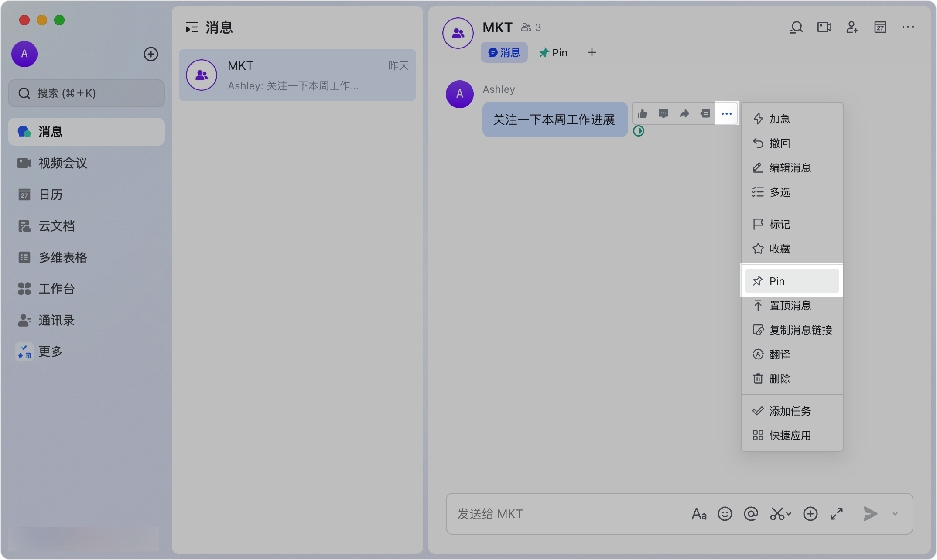Viewport: 937px width, 560px height.
Task: Open 多维表格 in the sidebar
Action: click(x=86, y=257)
